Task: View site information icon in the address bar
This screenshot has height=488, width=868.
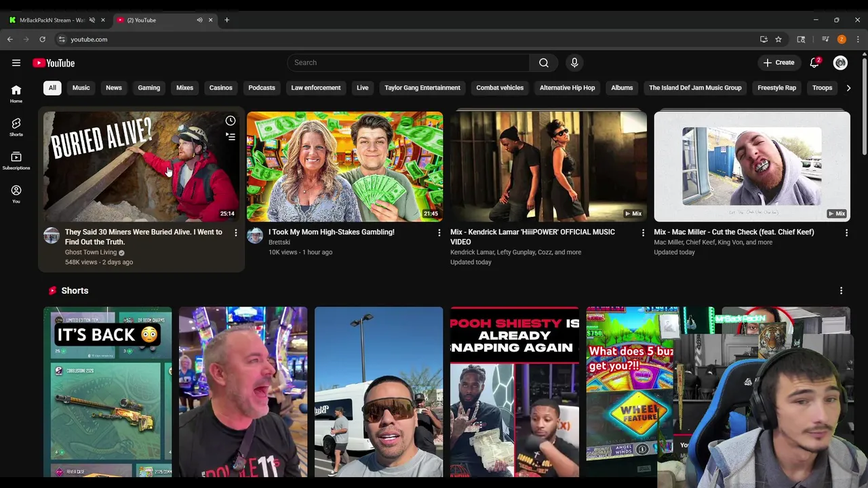Action: pyautogui.click(x=62, y=39)
